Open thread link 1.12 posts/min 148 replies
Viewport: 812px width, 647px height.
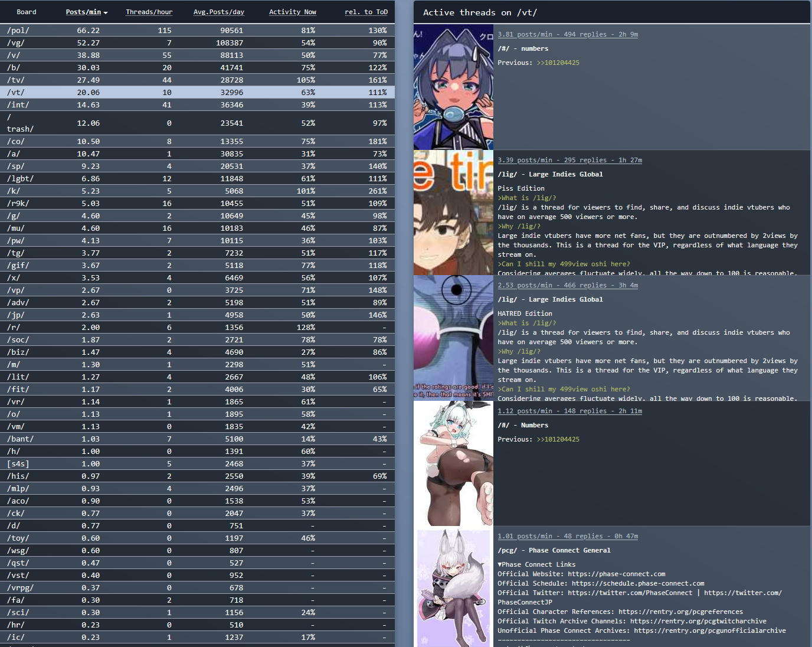569,411
